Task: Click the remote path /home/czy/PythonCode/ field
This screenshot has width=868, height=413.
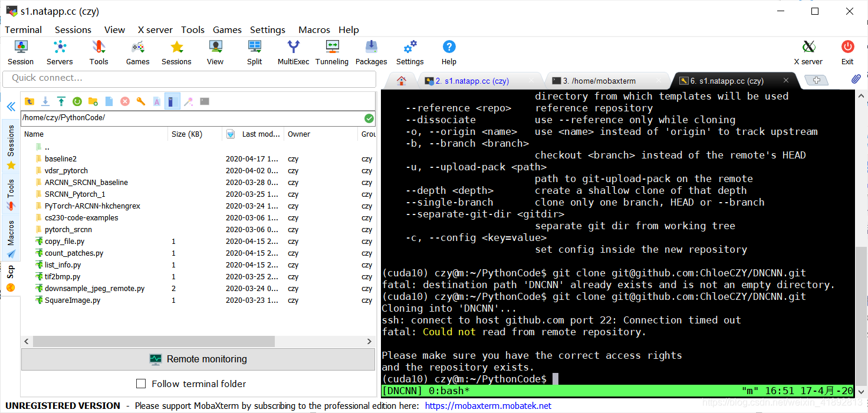Action: point(192,118)
